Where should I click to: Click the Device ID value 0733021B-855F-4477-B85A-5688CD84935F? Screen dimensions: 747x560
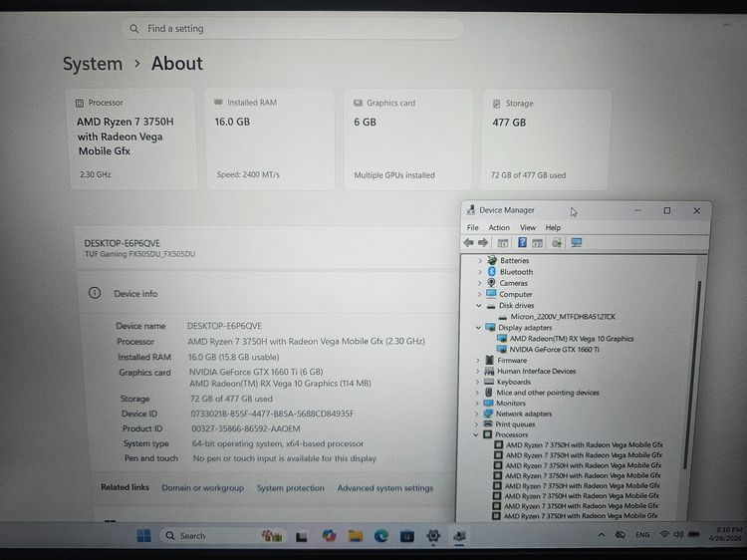pyautogui.click(x=272, y=414)
